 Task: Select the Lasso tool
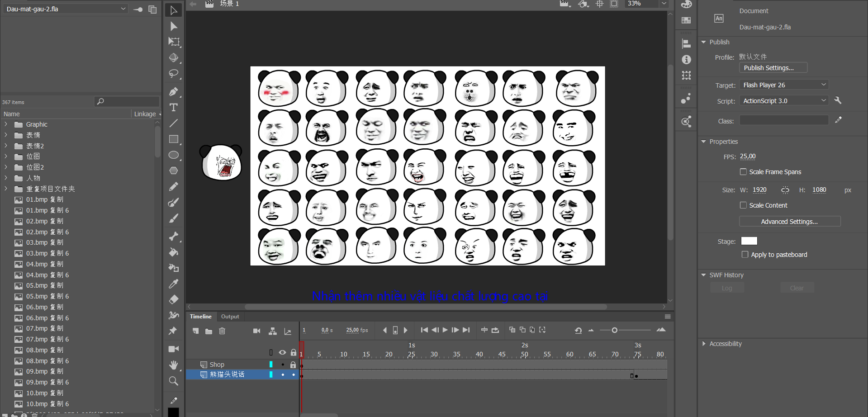pos(173,74)
